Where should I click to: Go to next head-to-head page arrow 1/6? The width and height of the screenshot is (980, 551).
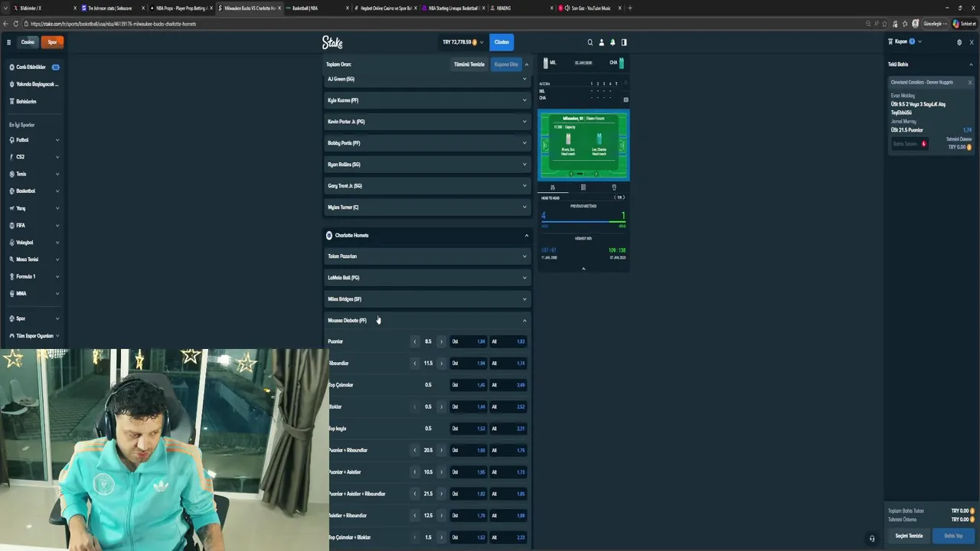click(x=623, y=197)
